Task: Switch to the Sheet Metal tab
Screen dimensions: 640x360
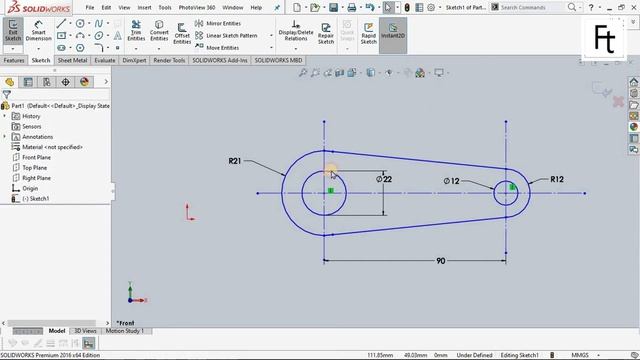Action: 72,60
